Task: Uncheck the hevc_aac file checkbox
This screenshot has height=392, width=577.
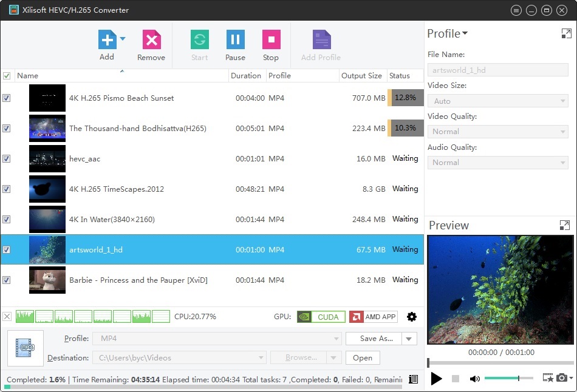Action: coord(7,158)
